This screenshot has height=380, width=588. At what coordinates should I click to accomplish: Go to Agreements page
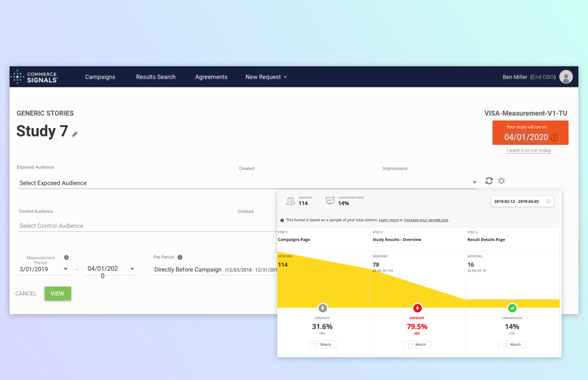211,77
